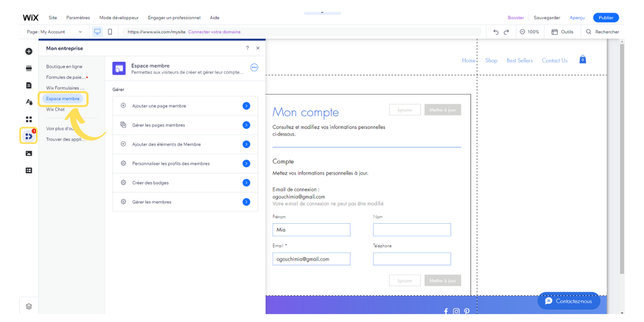Screen dimensions: 644x322
Task: Click the Nom input field
Action: click(x=412, y=230)
